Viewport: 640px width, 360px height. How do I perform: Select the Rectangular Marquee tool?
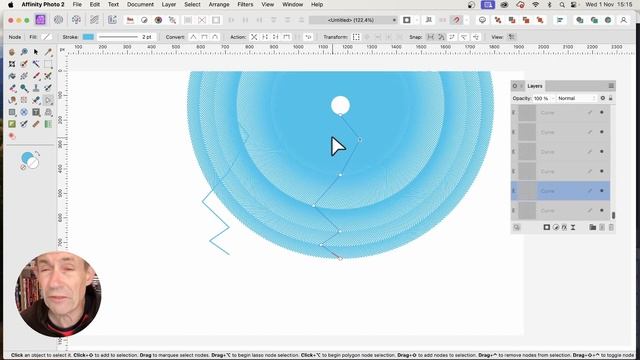click(x=48, y=64)
